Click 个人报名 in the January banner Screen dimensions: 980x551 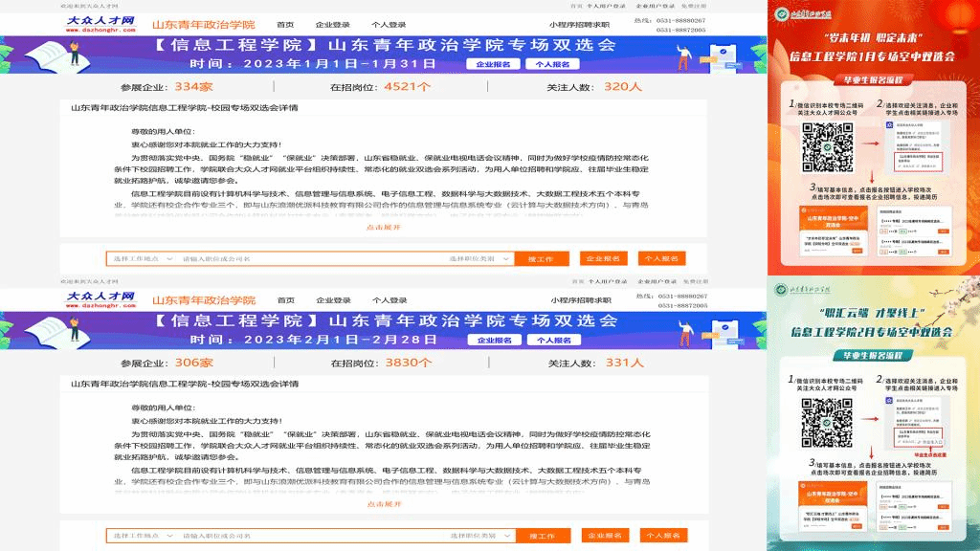point(552,64)
